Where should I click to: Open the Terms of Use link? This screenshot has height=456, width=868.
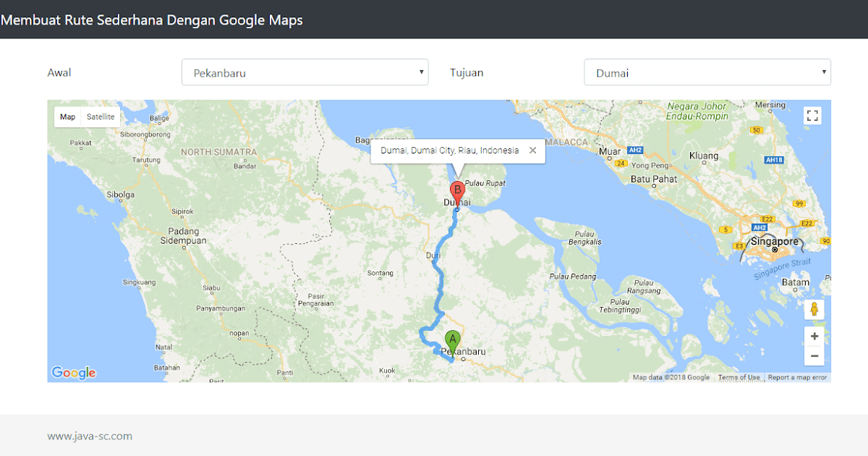tap(739, 377)
